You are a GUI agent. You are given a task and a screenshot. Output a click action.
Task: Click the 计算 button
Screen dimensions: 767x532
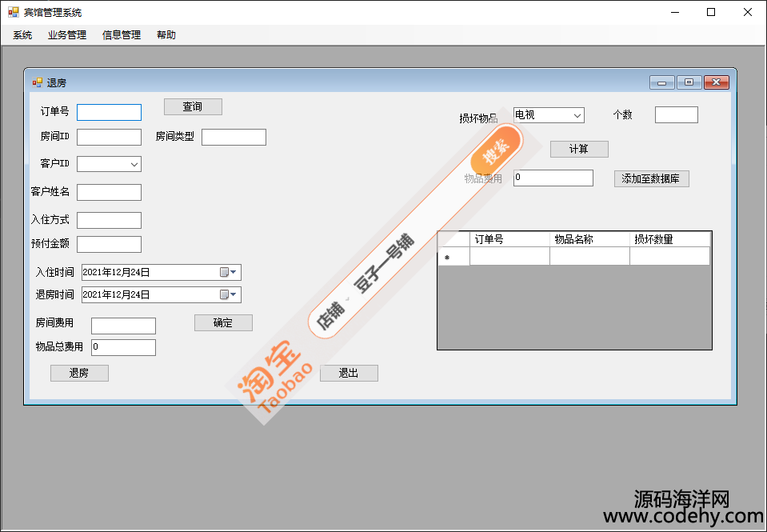[579, 150]
